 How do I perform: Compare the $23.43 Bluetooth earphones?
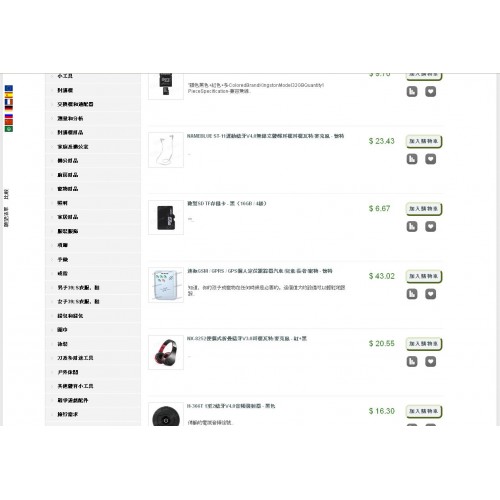(412, 159)
